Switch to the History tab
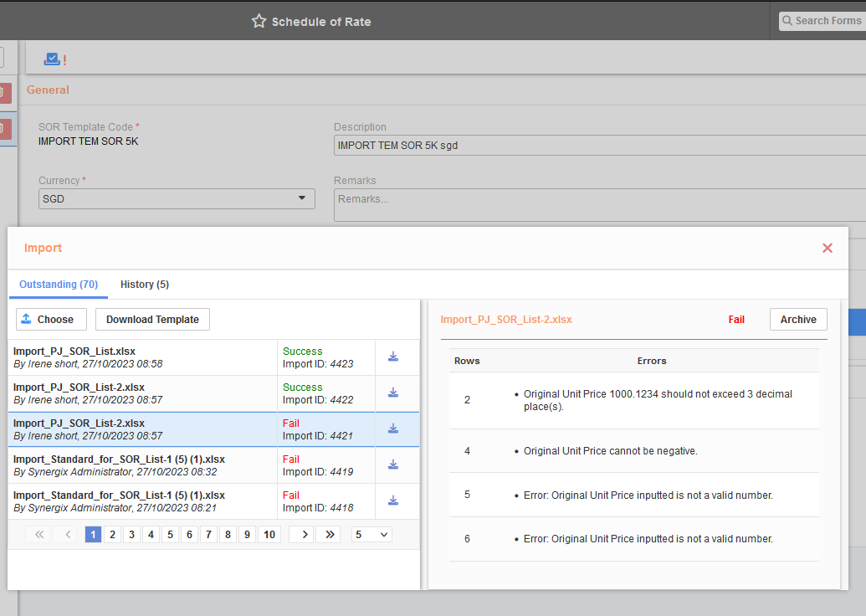This screenshot has width=866, height=616. [144, 284]
